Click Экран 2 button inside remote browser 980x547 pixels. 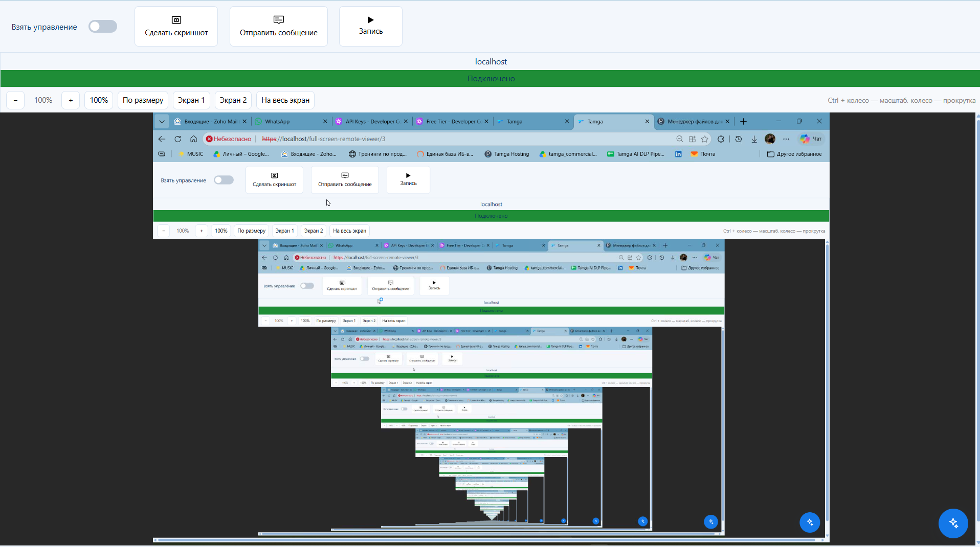(x=314, y=231)
